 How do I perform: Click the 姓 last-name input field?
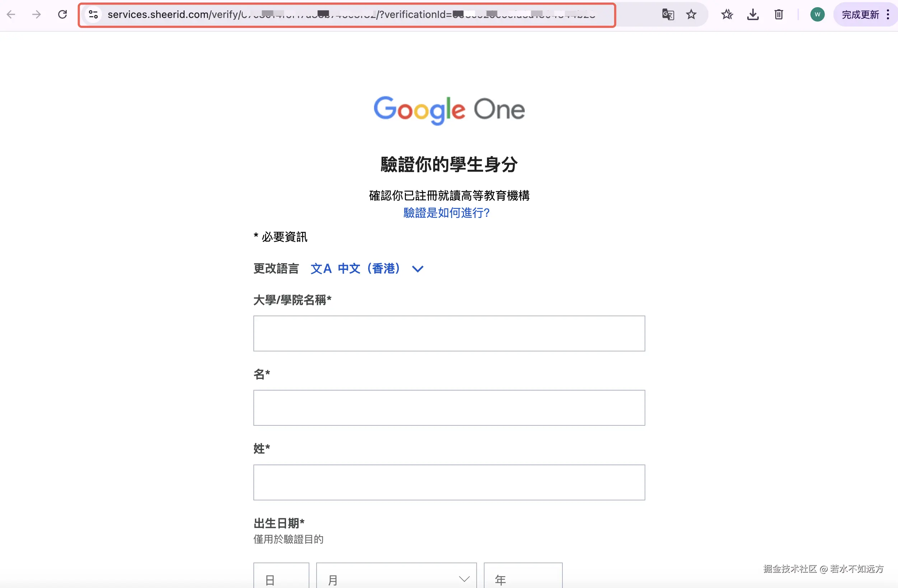(449, 482)
